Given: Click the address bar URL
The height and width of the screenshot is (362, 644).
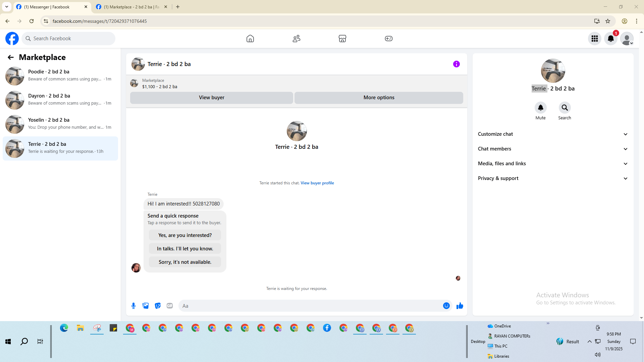Looking at the screenshot, I should (x=100, y=21).
